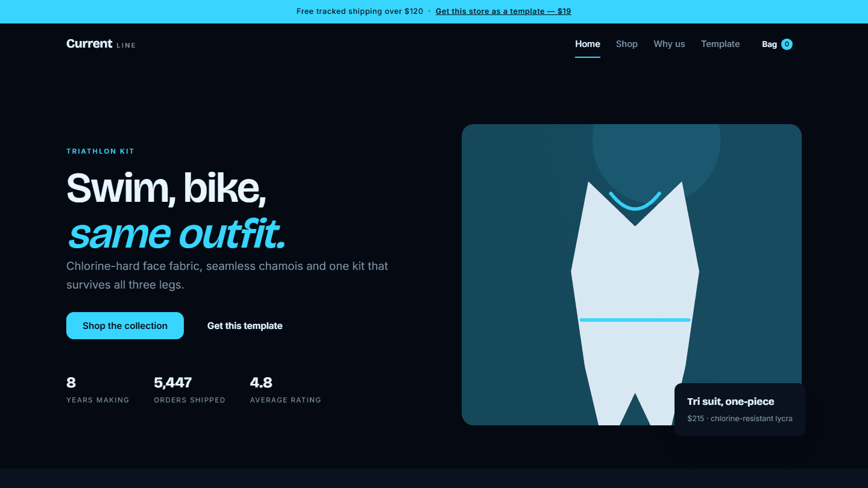
Task: Click the 'Chlorine-hard face fabric' description paragraph
Action: [x=227, y=275]
